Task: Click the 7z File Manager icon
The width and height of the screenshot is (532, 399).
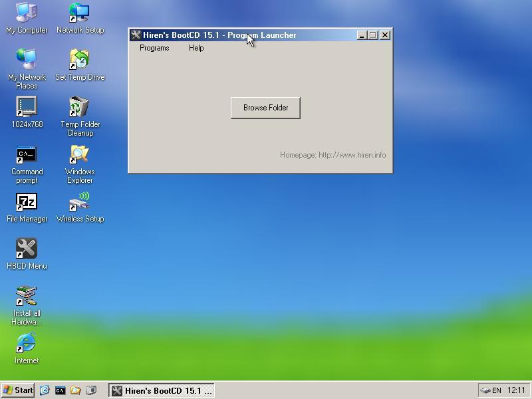Action: pyautogui.click(x=27, y=202)
